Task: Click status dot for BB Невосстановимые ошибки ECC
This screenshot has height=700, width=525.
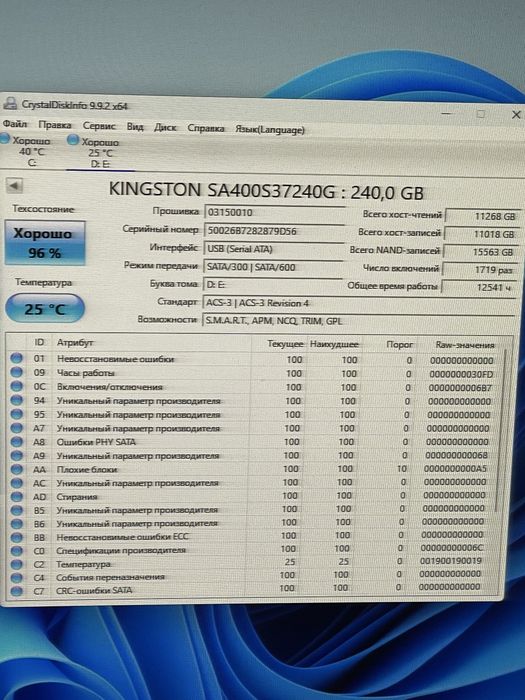Action: (16, 537)
